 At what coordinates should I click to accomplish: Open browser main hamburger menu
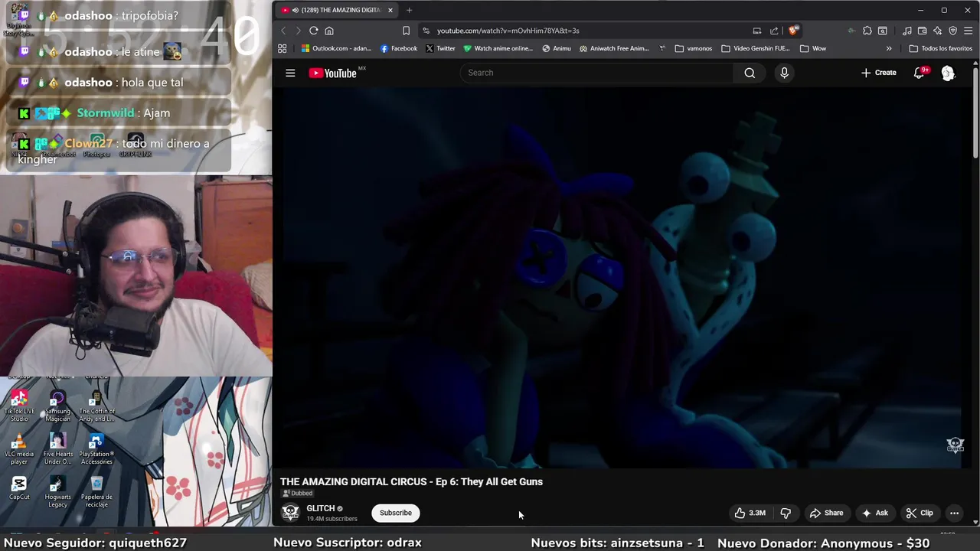click(969, 31)
